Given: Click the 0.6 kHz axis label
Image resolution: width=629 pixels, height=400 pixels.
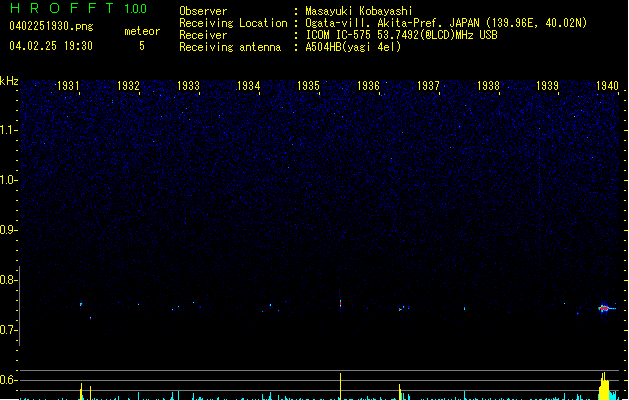Looking at the screenshot, I should click(x=8, y=380).
